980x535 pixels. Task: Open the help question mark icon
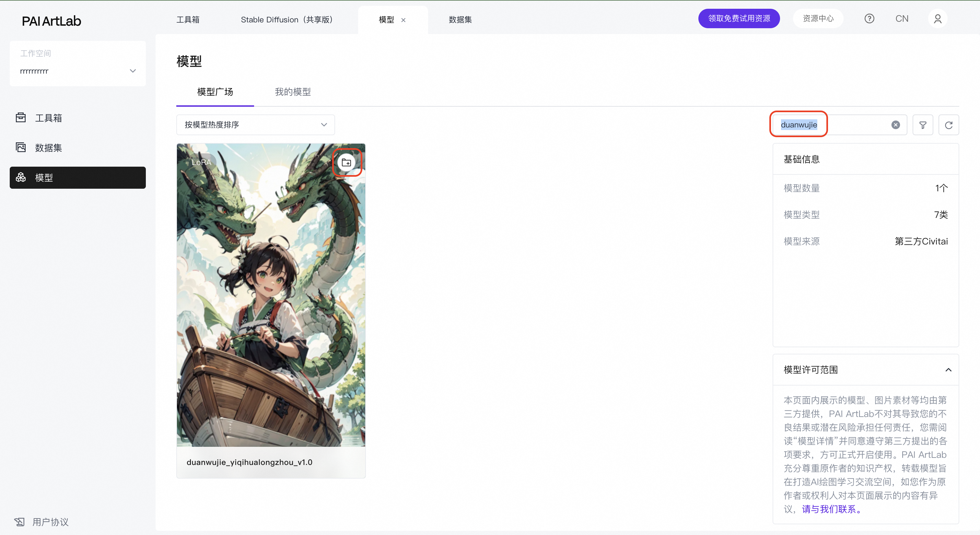click(869, 19)
